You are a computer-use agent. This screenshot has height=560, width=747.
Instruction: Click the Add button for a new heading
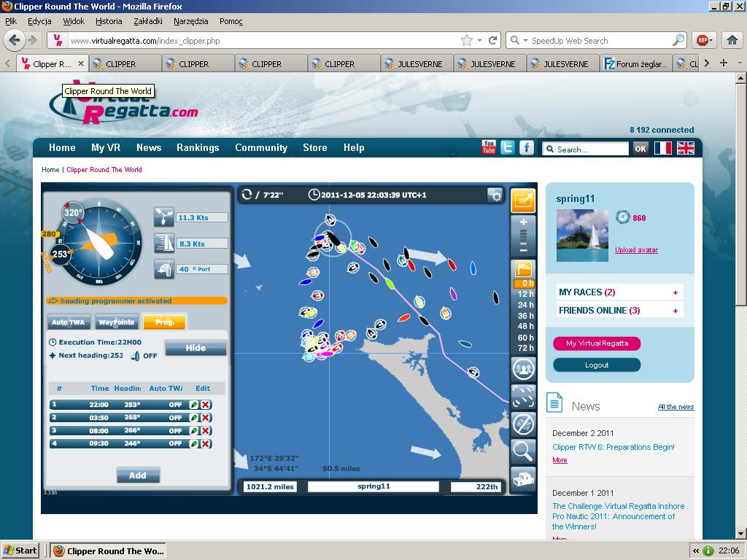point(138,475)
